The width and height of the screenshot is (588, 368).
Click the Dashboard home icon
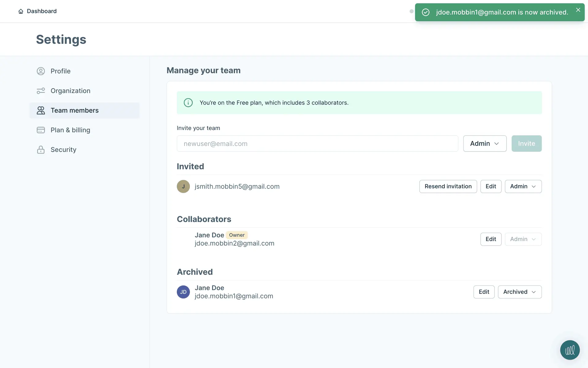coord(21,11)
